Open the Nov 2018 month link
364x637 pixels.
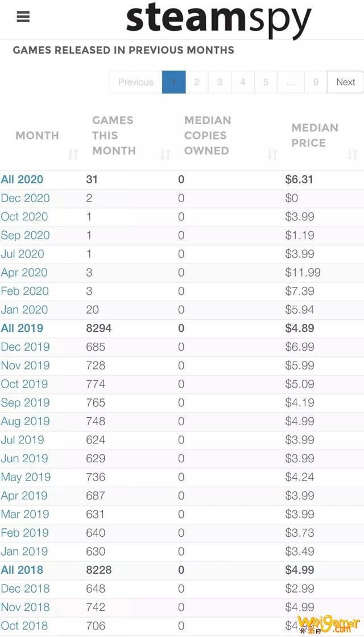point(25,607)
